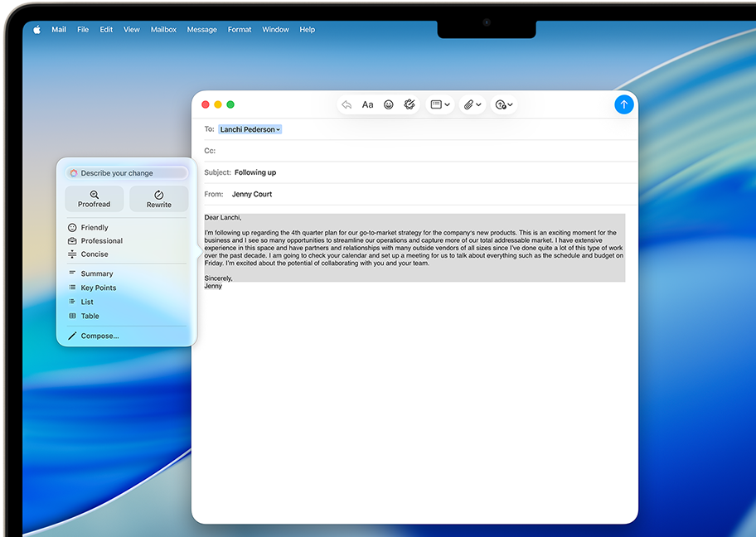Expand the Lanchi Pederson recipient chevron
This screenshot has width=756, height=537.
point(279,129)
